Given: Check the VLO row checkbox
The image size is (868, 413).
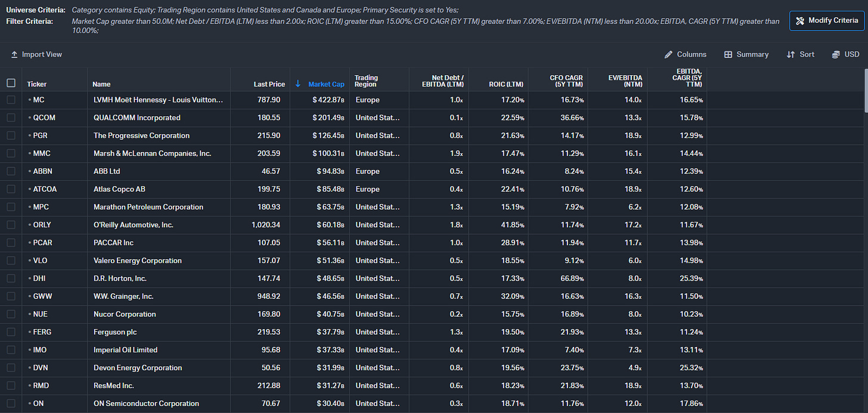Looking at the screenshot, I should 11,261.
